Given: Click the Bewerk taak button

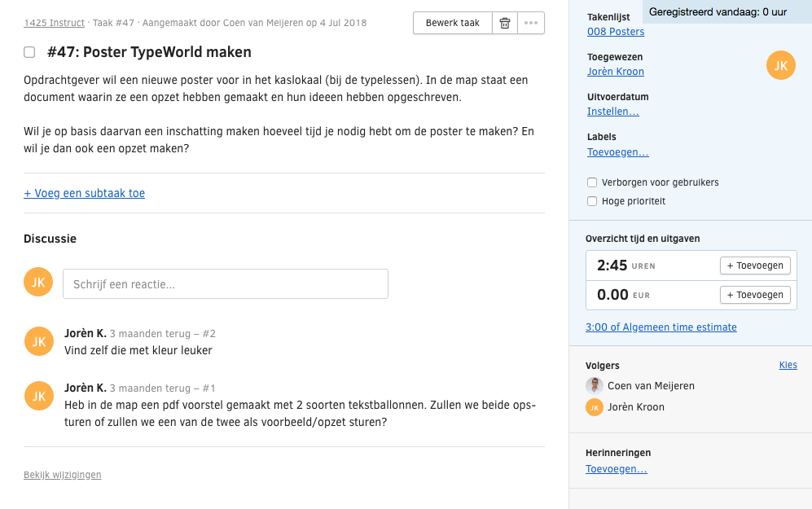Looking at the screenshot, I should pyautogui.click(x=453, y=23).
